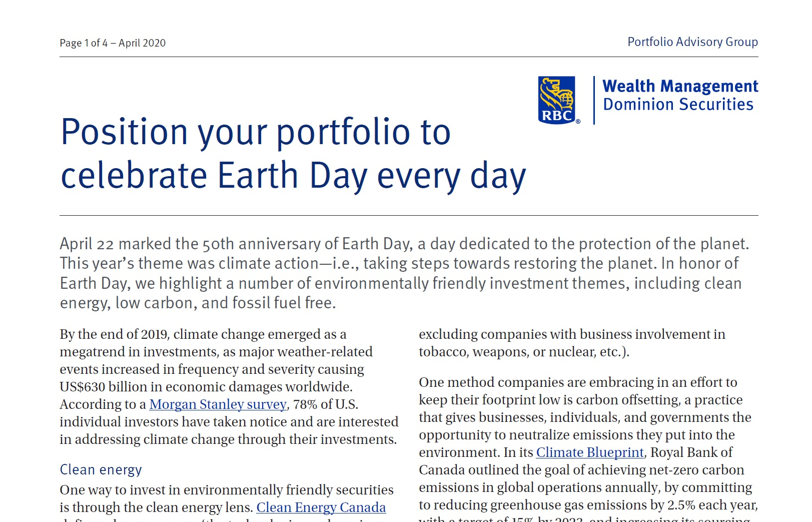The height and width of the screenshot is (522, 812).
Task: Open the Clean Energy Canada link
Action: (321, 507)
